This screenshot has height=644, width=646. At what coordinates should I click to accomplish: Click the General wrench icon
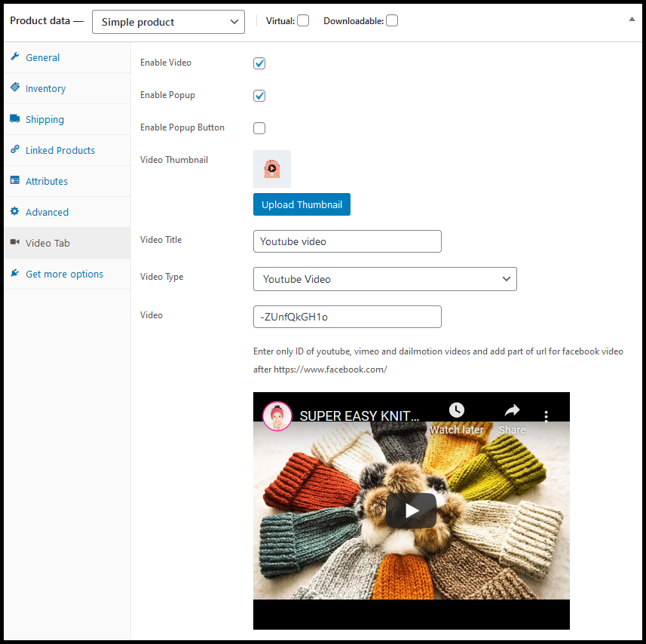[15, 57]
